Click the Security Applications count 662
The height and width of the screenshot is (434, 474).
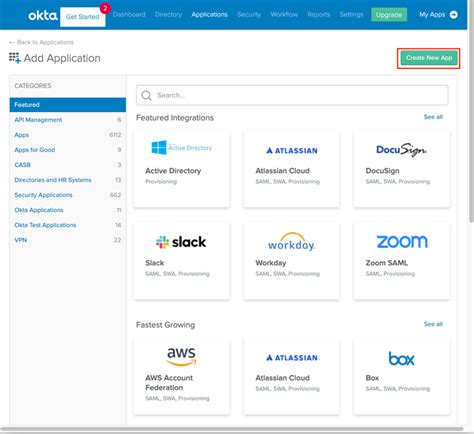(115, 195)
